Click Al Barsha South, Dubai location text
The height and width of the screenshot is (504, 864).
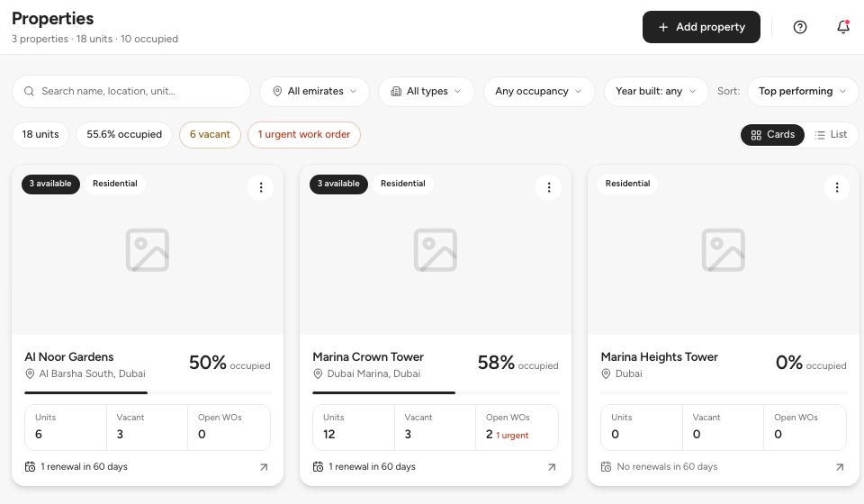tap(92, 374)
